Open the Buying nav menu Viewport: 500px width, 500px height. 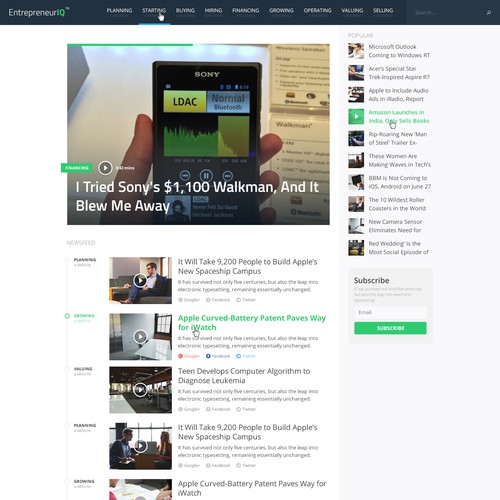point(185,11)
